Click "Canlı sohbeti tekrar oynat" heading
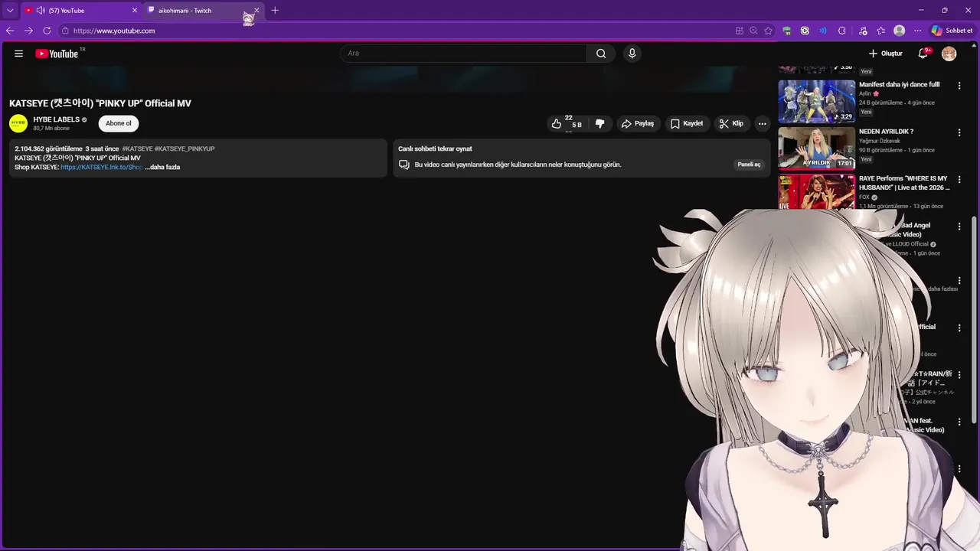The image size is (980, 551). click(x=435, y=148)
